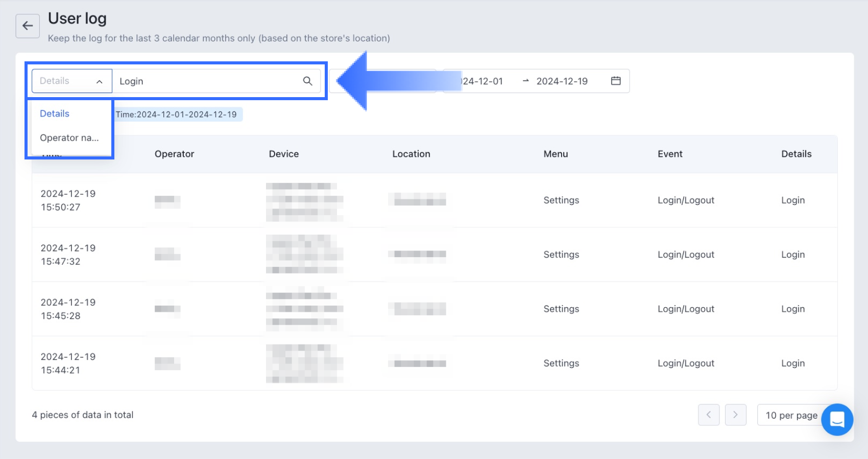Click Login/Logout in the 15:44:21 row
This screenshot has height=459, width=868.
(x=686, y=363)
